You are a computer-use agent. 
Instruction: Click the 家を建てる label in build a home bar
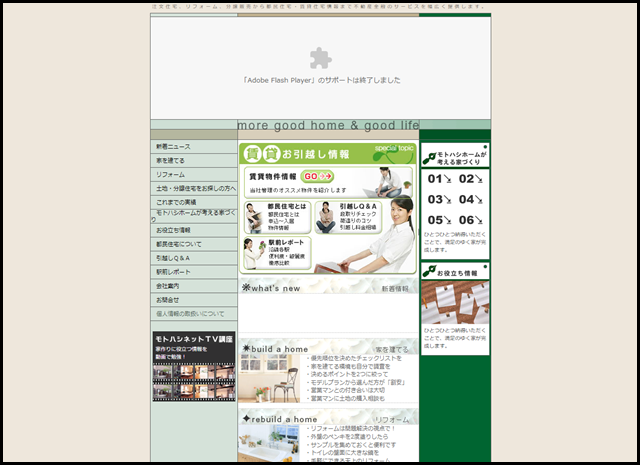point(391,350)
